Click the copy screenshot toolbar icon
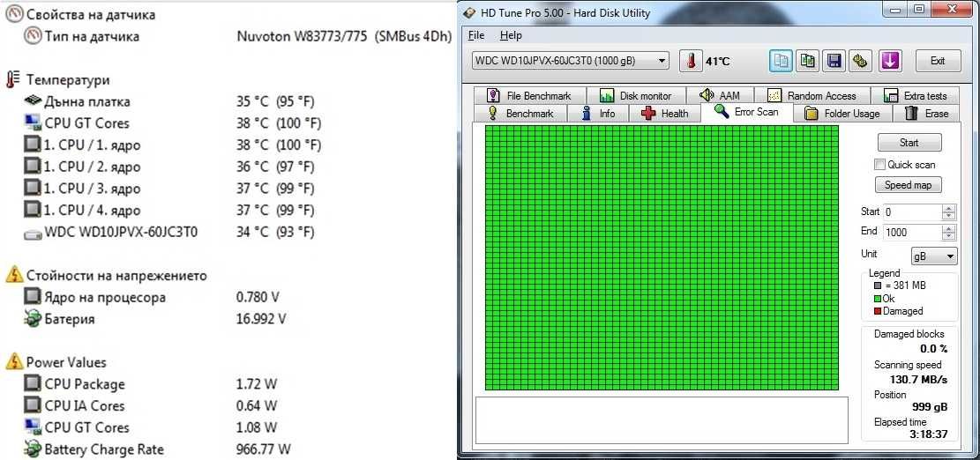Image resolution: width=980 pixels, height=460 pixels. (808, 61)
